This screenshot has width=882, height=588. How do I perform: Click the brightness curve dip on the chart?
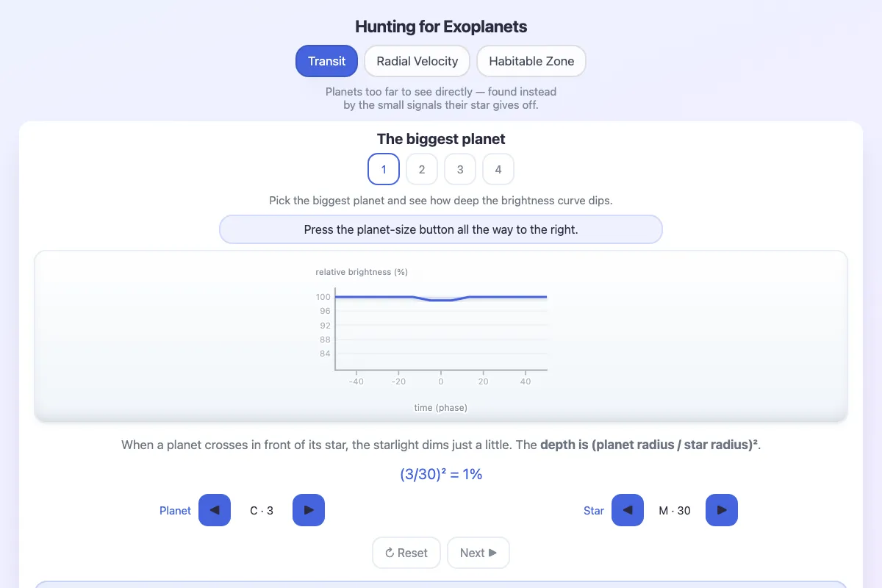[441, 300]
